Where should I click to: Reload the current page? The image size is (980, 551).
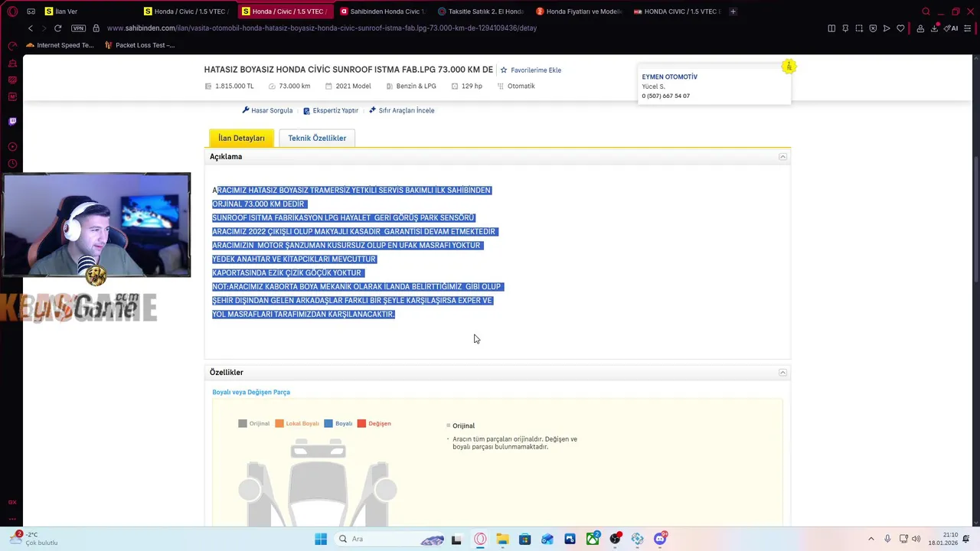tap(57, 28)
